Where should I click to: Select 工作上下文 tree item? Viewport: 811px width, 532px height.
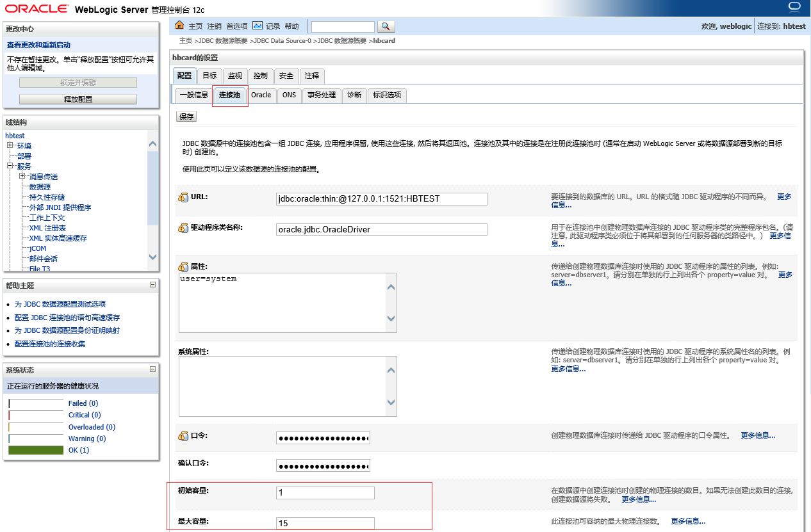pos(47,218)
